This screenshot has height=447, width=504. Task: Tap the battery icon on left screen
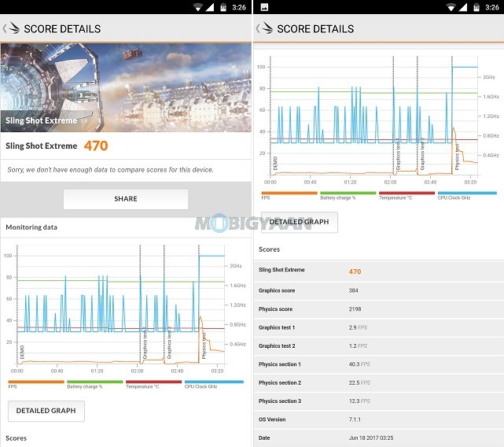[223, 7]
